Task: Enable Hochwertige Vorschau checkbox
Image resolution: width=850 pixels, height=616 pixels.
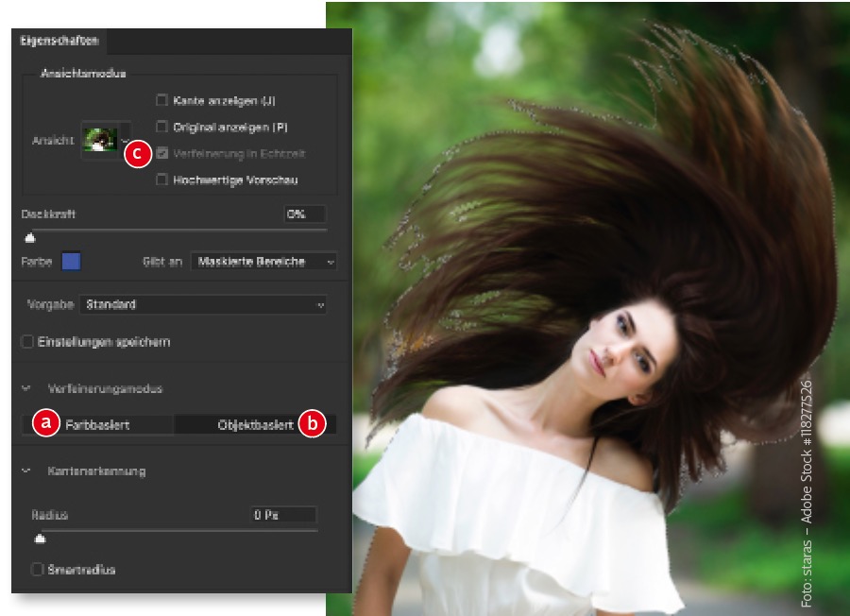Action: click(162, 180)
